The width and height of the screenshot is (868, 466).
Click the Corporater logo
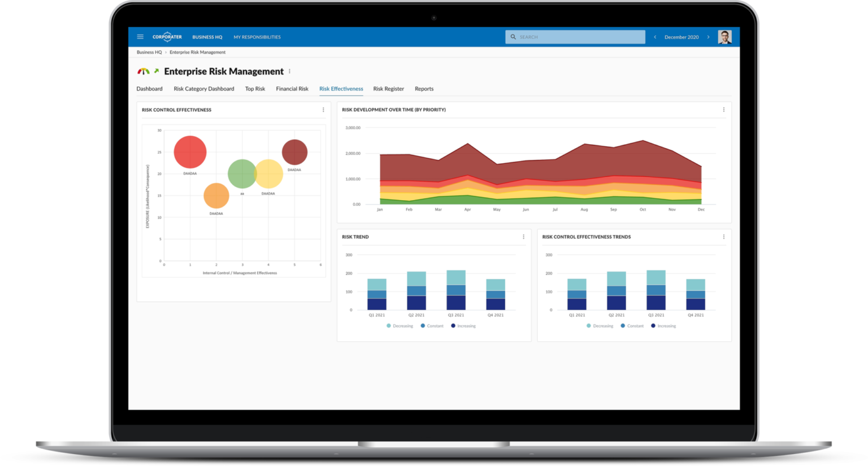click(x=167, y=37)
